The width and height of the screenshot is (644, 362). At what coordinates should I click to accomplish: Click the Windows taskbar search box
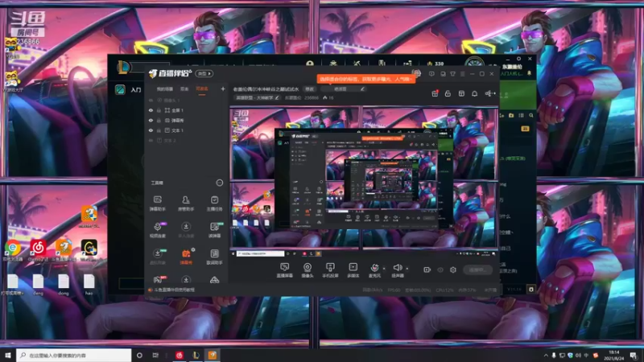(x=74, y=355)
